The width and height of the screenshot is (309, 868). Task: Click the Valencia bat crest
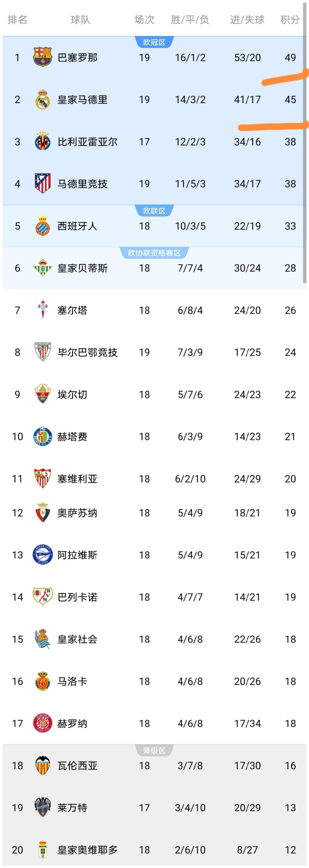(x=42, y=765)
